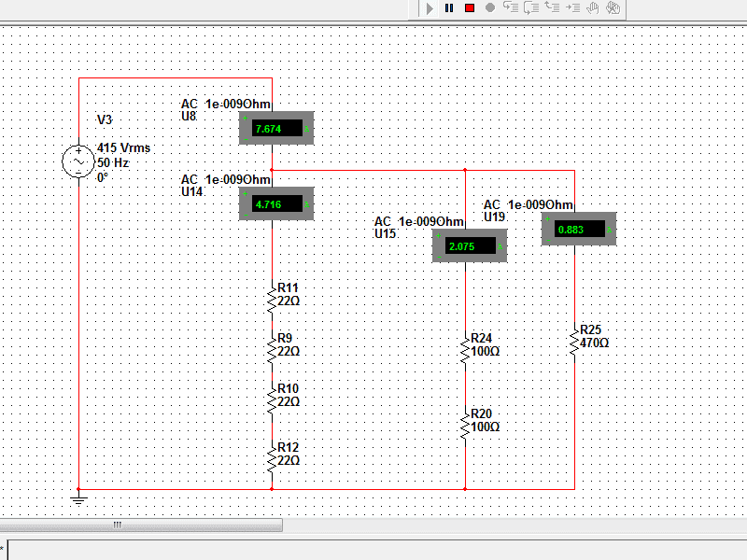
Task: Click the gray circle toolbar icon
Action: tap(490, 8)
